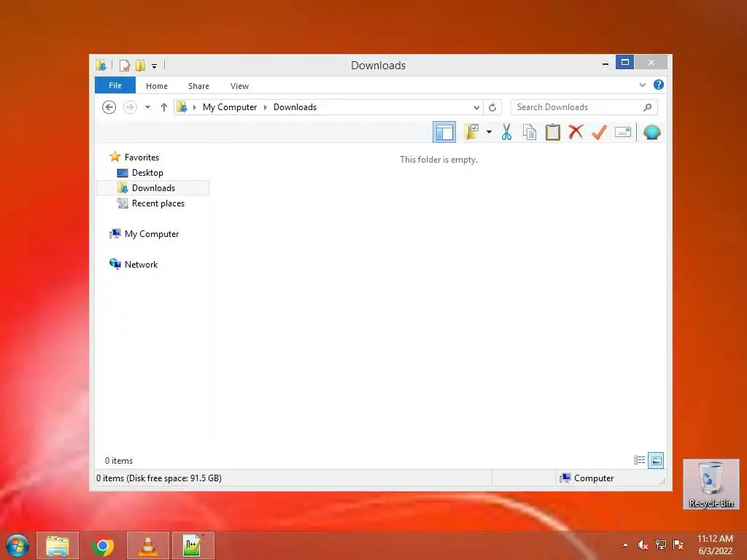Screen dimensions: 747x560
Task: Open the folder options toolbar icon
Action: tap(471, 132)
